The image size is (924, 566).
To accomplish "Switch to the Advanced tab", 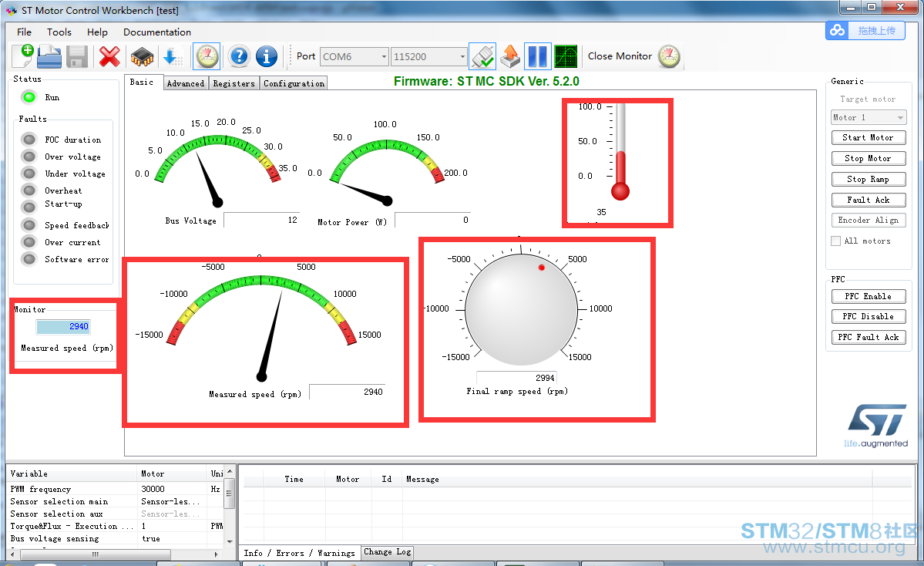I will [186, 83].
